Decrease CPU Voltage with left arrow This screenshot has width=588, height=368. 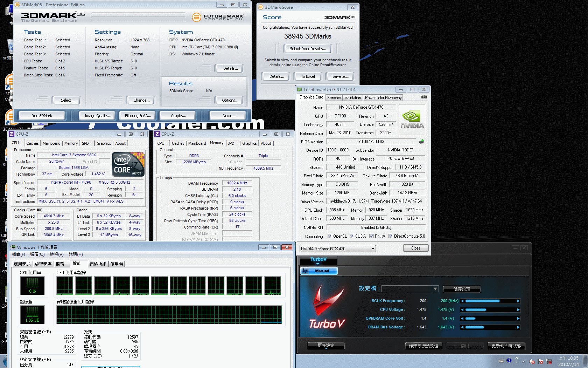point(462,310)
